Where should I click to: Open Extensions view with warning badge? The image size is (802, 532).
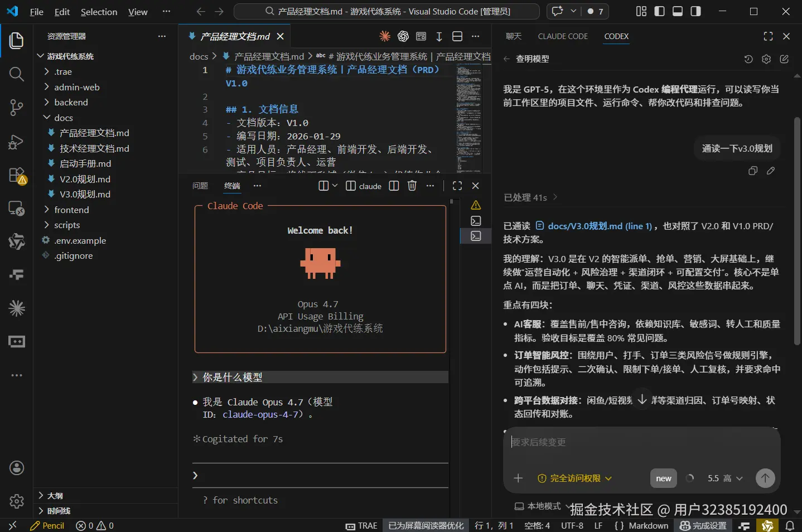17,175
